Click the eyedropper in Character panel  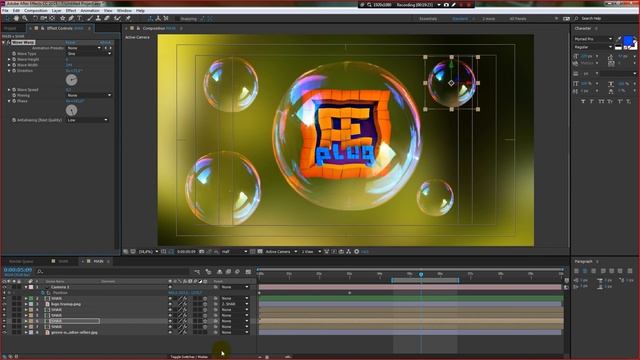click(618, 39)
